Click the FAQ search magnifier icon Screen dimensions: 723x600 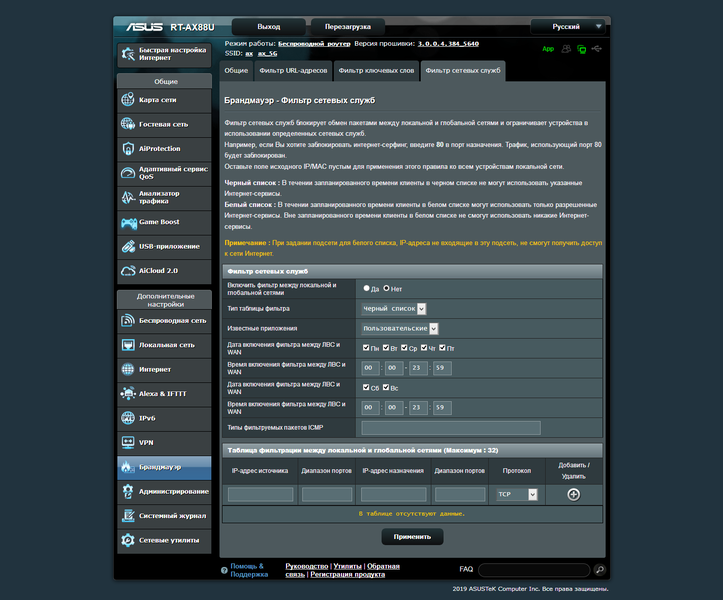599,570
